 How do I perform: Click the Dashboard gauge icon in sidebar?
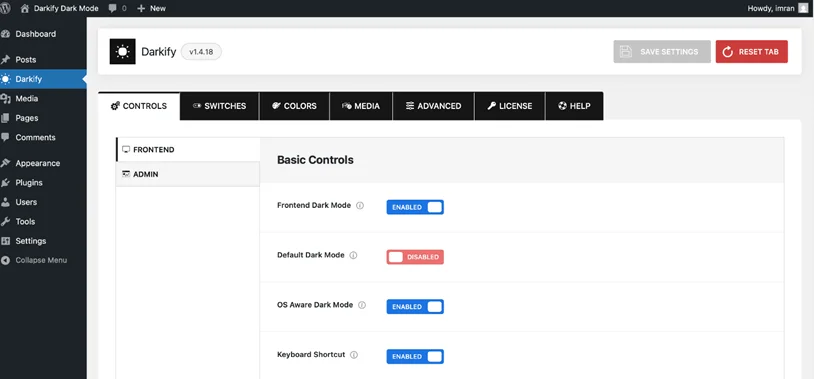tap(5, 34)
